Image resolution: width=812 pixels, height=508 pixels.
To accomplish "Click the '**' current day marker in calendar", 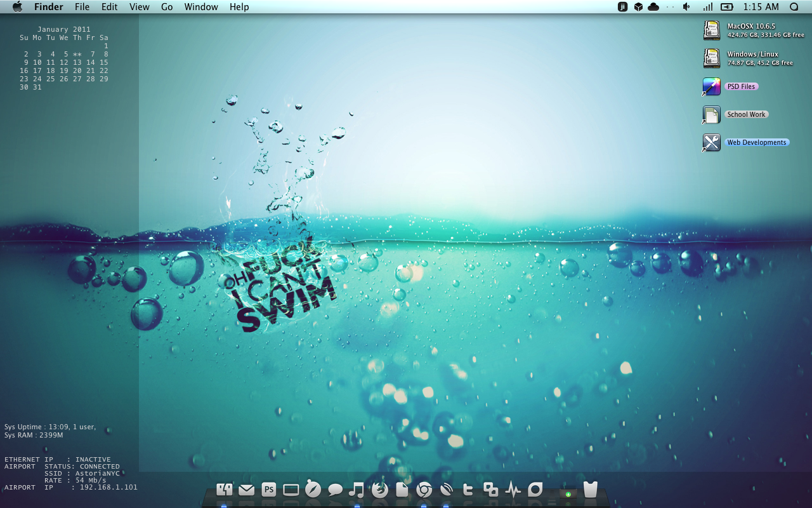I will pyautogui.click(x=77, y=55).
